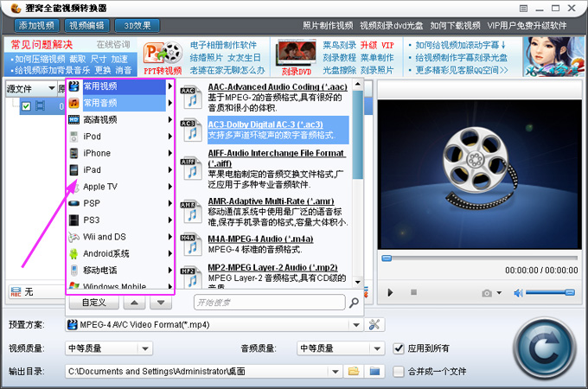This screenshot has width=588, height=389.
Task: Expand the 预置方案 format dropdown
Action: click(x=356, y=325)
